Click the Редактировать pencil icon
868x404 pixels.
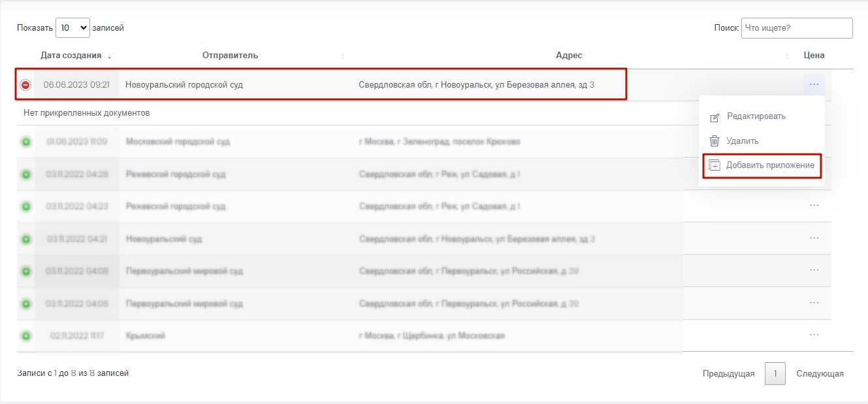coord(715,117)
